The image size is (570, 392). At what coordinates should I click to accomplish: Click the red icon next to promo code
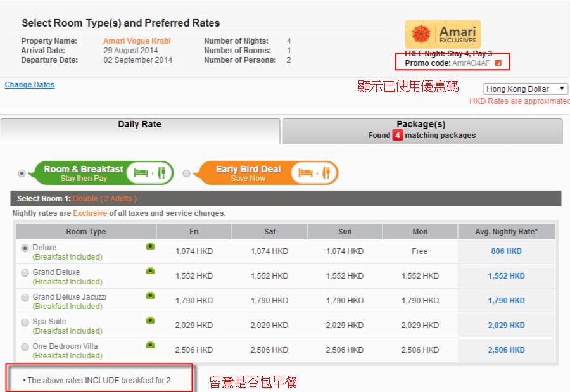tap(498, 63)
